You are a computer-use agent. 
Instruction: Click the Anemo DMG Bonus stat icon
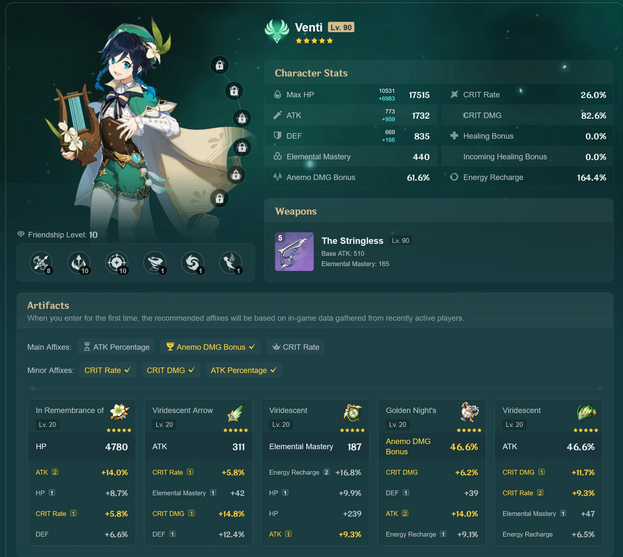(x=277, y=177)
